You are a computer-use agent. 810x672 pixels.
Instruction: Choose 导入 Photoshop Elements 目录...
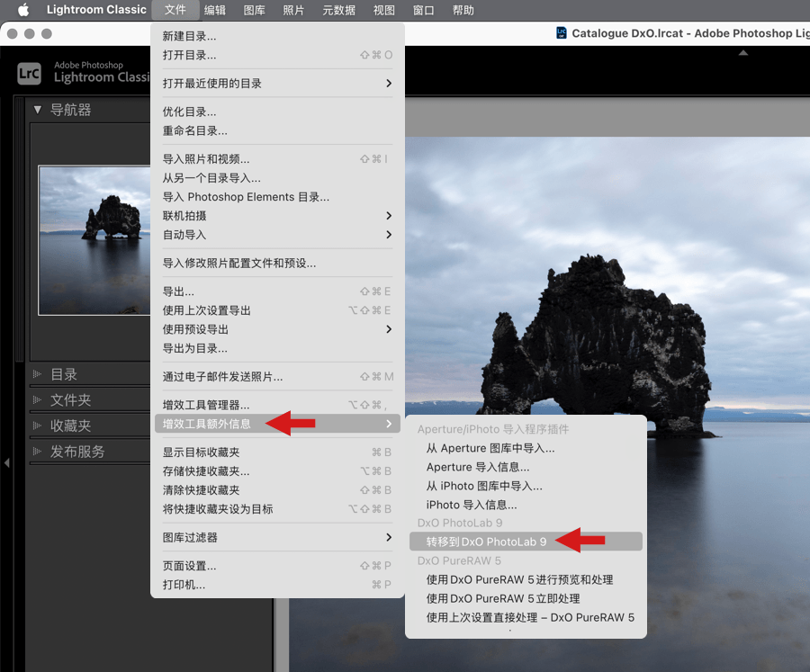pyautogui.click(x=277, y=197)
